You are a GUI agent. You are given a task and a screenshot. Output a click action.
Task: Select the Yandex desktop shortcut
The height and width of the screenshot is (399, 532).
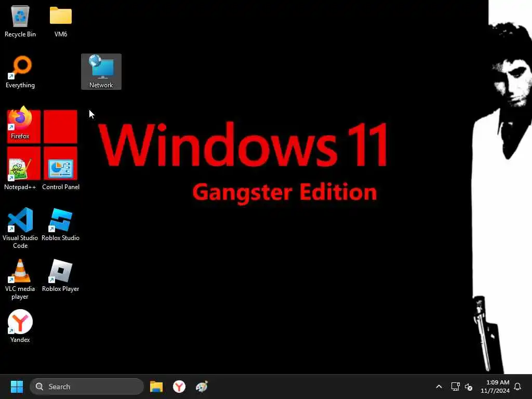(20, 326)
